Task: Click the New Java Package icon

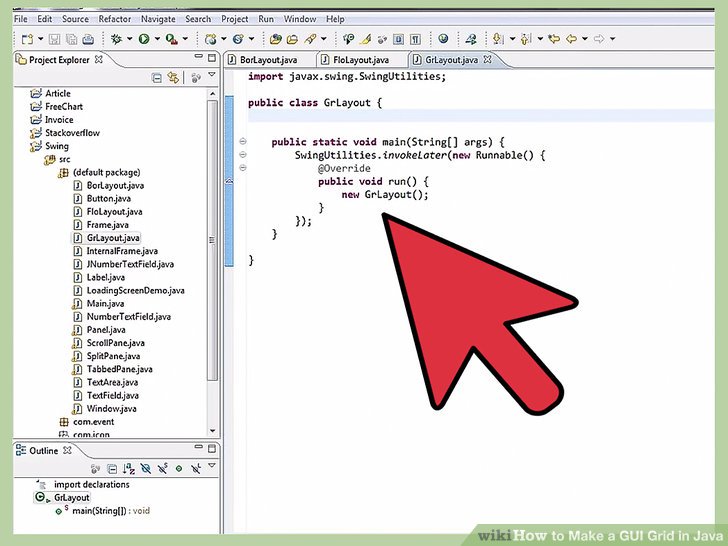Action: (x=211, y=39)
